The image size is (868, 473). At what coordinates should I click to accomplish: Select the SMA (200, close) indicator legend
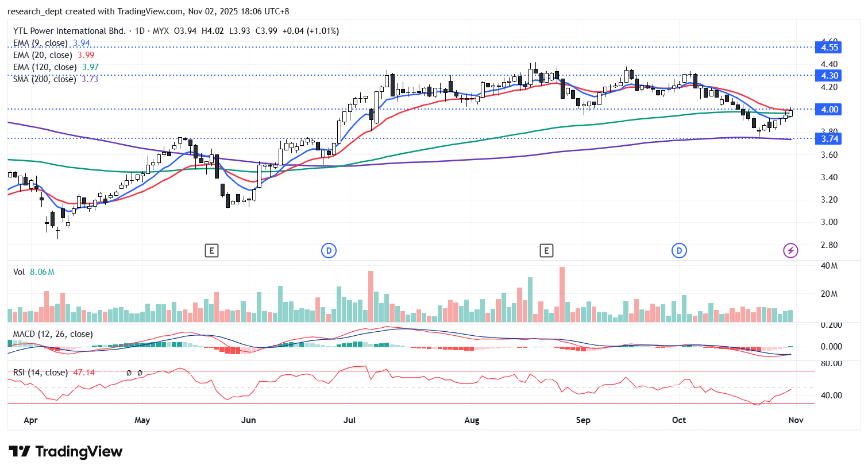coord(45,79)
